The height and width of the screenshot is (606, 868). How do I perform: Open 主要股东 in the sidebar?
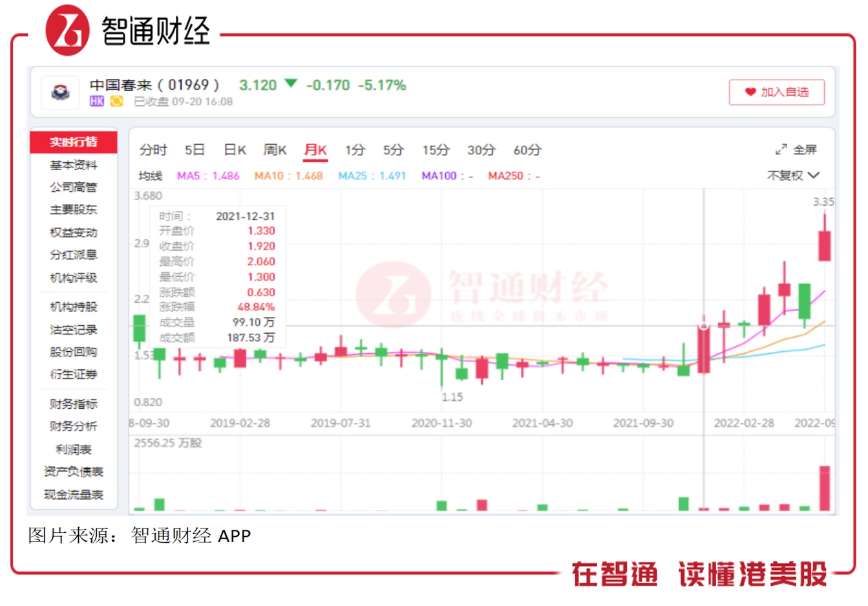(74, 210)
